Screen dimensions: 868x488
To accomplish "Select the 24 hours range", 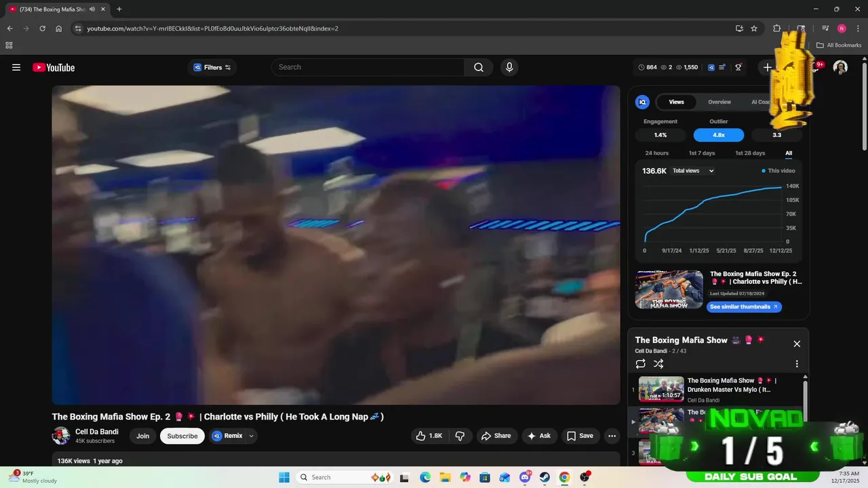I will click(656, 153).
